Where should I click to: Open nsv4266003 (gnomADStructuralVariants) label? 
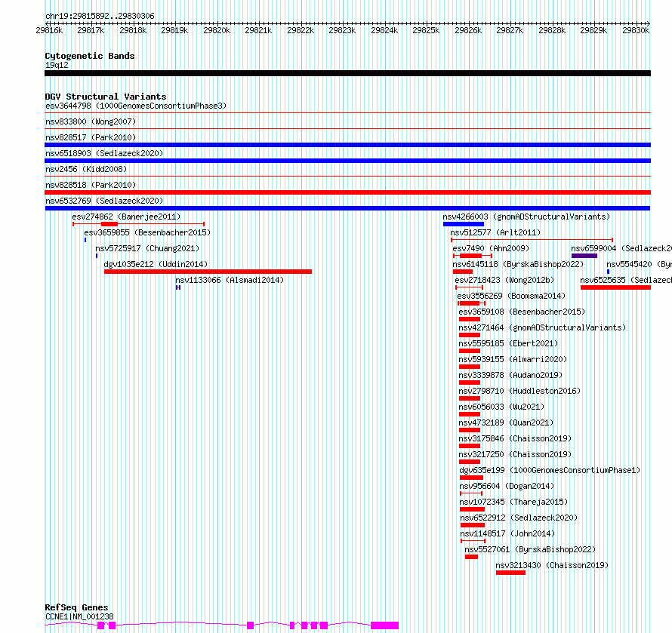coord(526,217)
